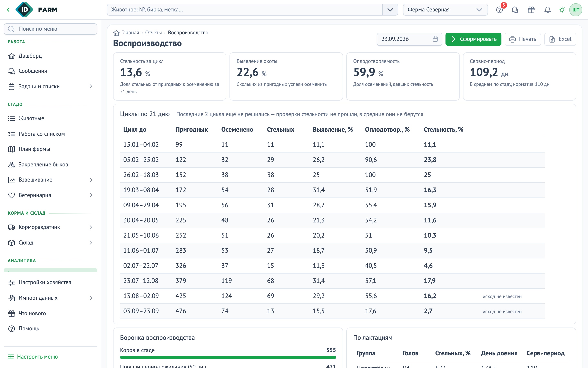Focus the animal search input field
This screenshot has width=588, height=368.
pos(245,10)
